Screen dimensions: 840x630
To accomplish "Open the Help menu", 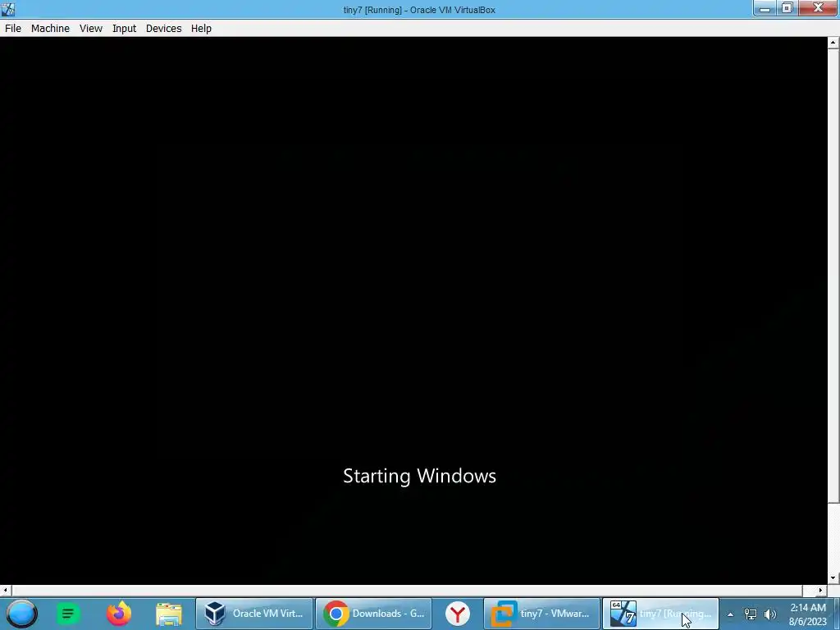I will [201, 29].
